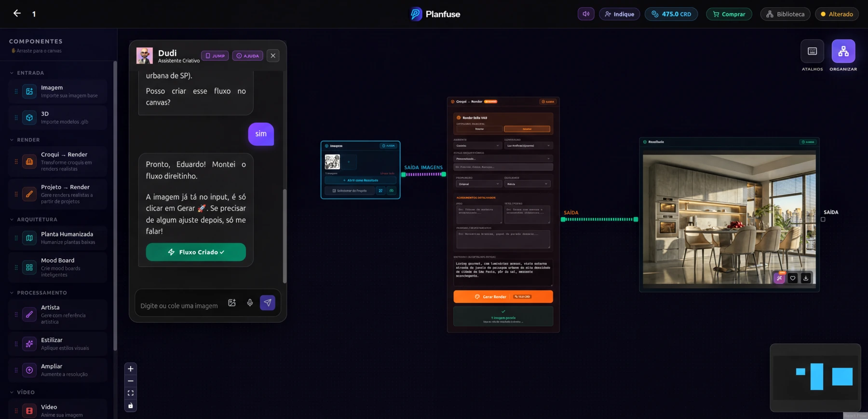Open the Qualidade dropdown

528,184
